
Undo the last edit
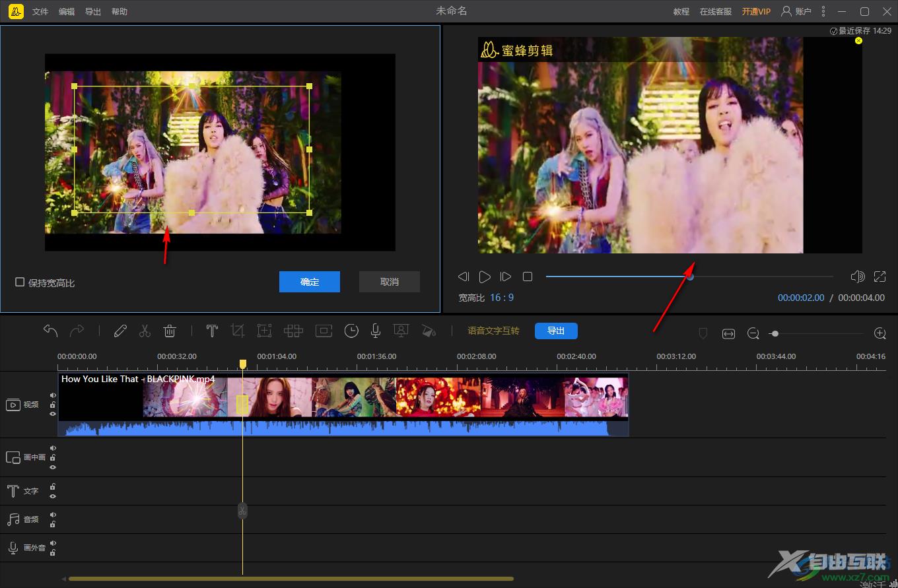coord(51,331)
